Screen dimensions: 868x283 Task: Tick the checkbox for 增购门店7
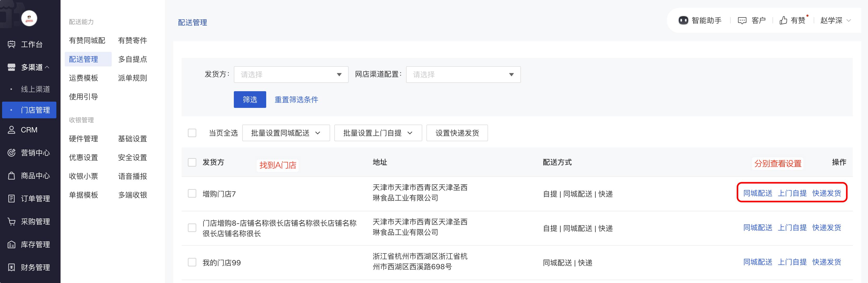(192, 194)
